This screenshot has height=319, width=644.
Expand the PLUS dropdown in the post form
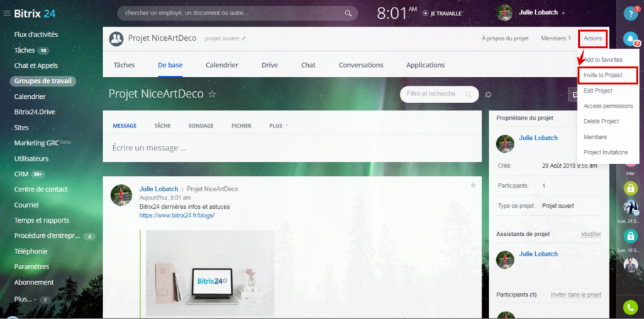(x=279, y=126)
